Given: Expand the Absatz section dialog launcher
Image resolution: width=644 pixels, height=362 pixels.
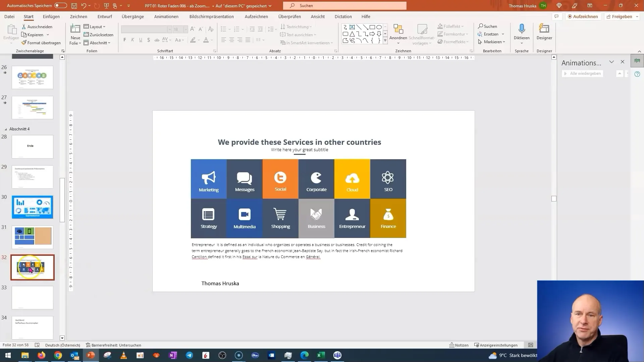Looking at the screenshot, I should click(x=336, y=51).
